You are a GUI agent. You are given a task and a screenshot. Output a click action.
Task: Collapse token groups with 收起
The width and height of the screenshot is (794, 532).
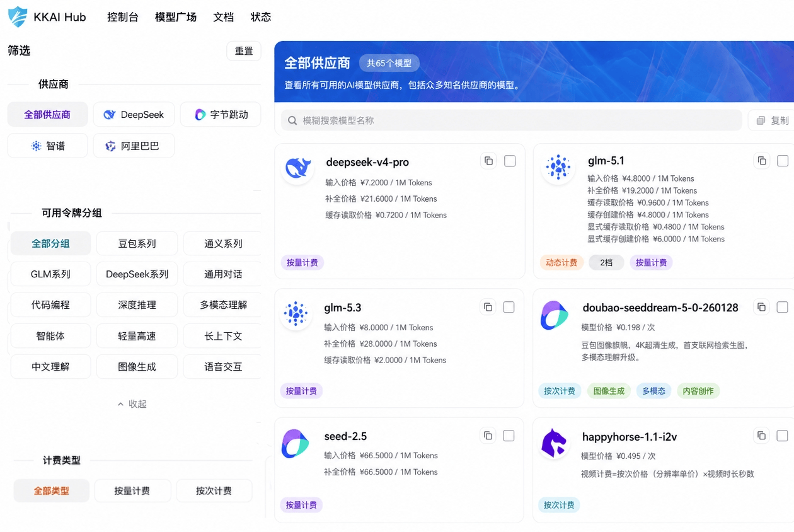pyautogui.click(x=132, y=404)
